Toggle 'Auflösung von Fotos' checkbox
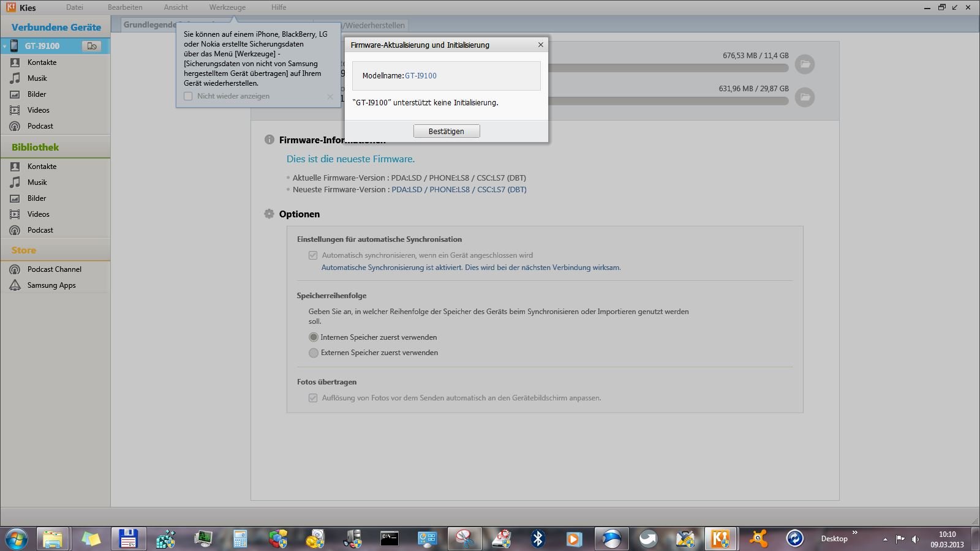The width and height of the screenshot is (980, 551). pos(313,398)
